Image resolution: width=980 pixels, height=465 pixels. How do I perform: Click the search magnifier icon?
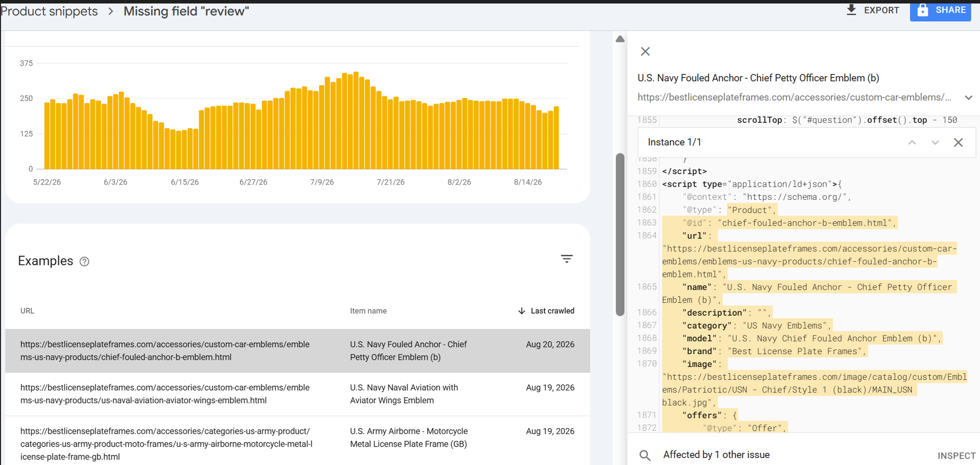click(x=645, y=455)
